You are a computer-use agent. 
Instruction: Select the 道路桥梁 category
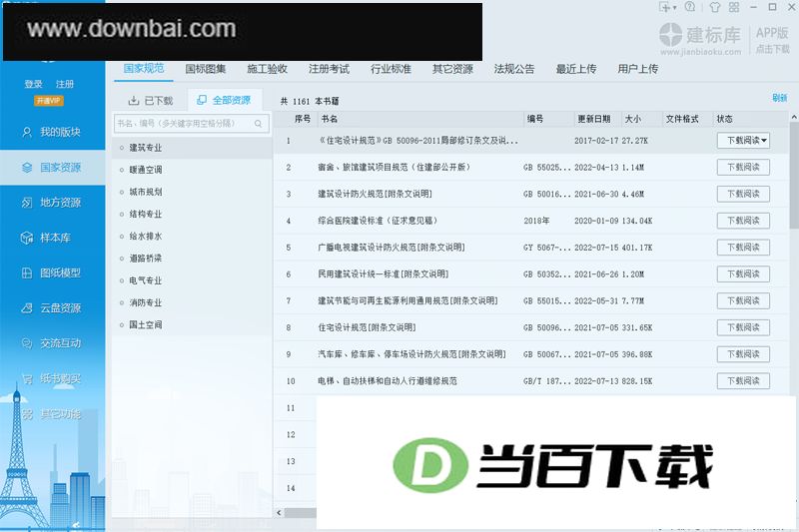pyautogui.click(x=192, y=259)
